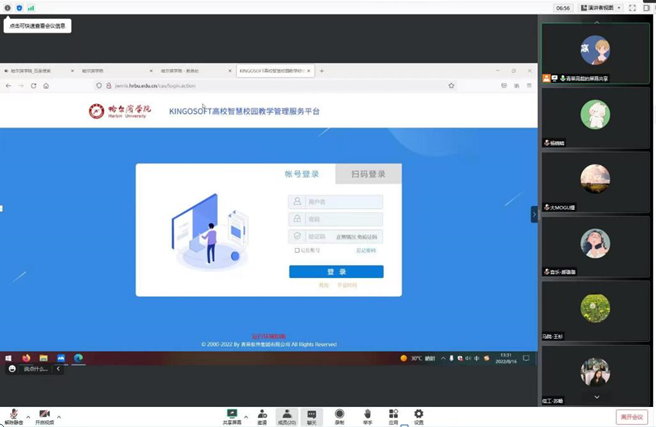Open the 聊天 chat icon
Viewport: 656px width, 427px height.
[312, 414]
